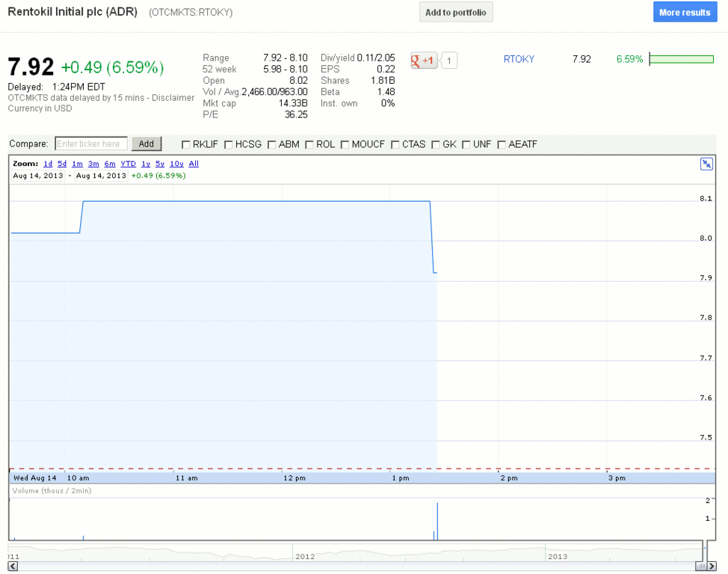728x574 pixels.
Task: Click the EPS value 0.22
Action: [x=386, y=70]
